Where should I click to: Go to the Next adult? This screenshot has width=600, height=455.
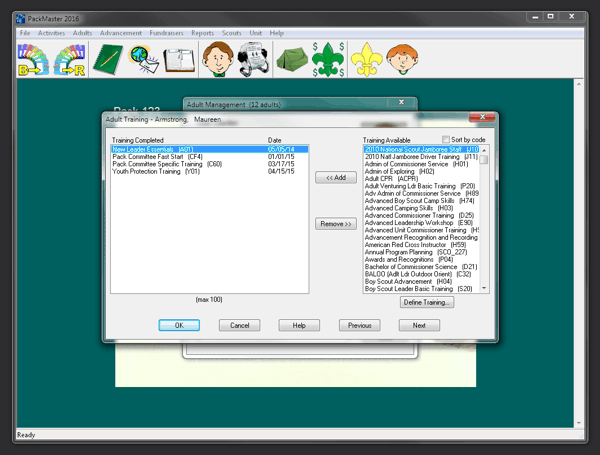click(419, 325)
